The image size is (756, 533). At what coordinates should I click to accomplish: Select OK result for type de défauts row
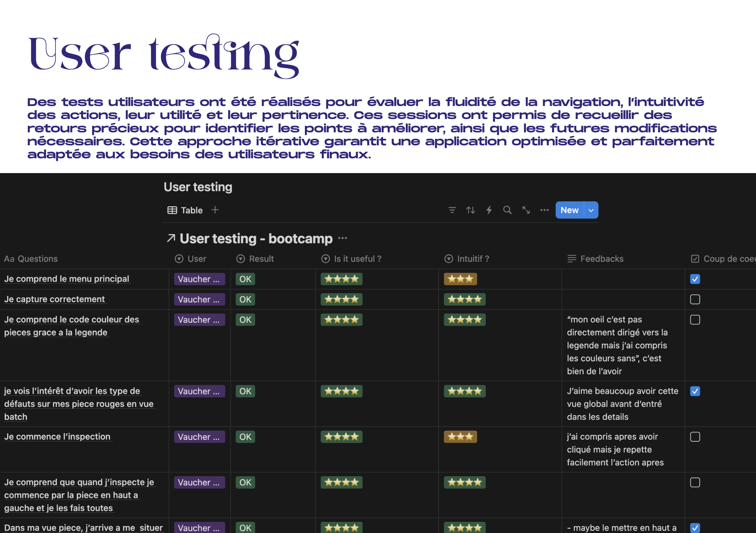pyautogui.click(x=245, y=391)
